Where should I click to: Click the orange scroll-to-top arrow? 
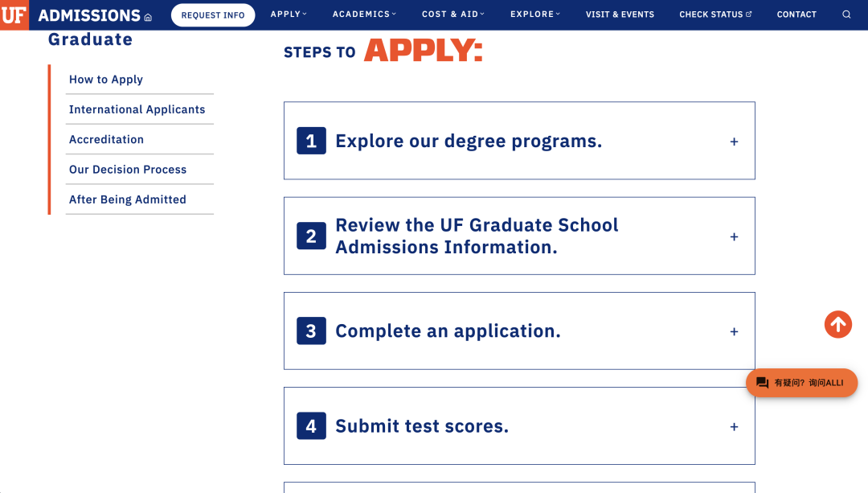click(x=837, y=324)
